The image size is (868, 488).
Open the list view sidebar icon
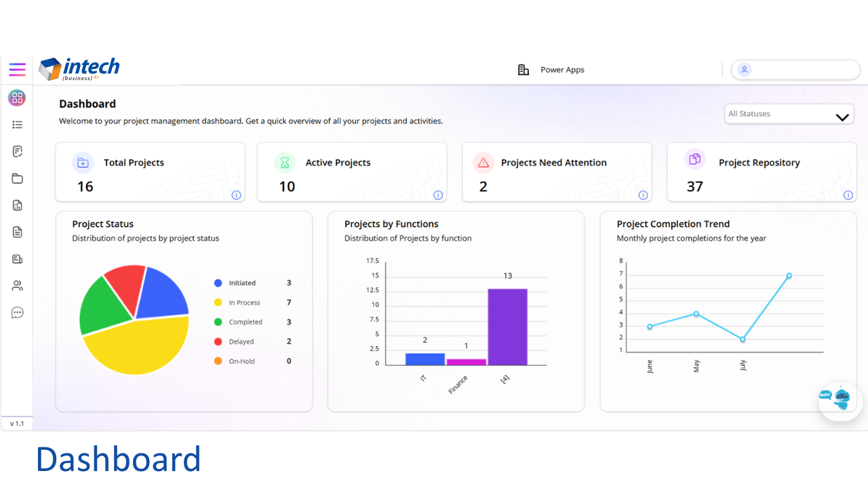(x=18, y=125)
